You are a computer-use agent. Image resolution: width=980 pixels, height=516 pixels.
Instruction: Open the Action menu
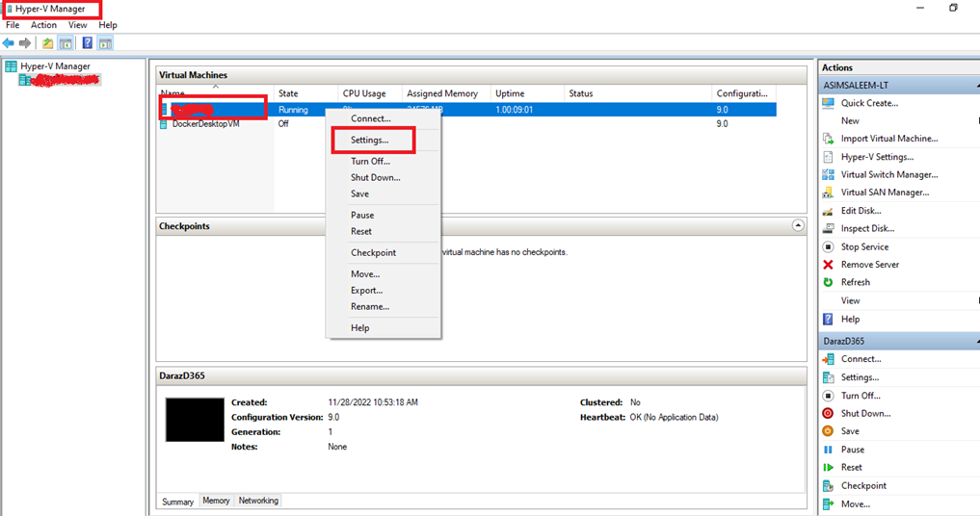(x=43, y=25)
